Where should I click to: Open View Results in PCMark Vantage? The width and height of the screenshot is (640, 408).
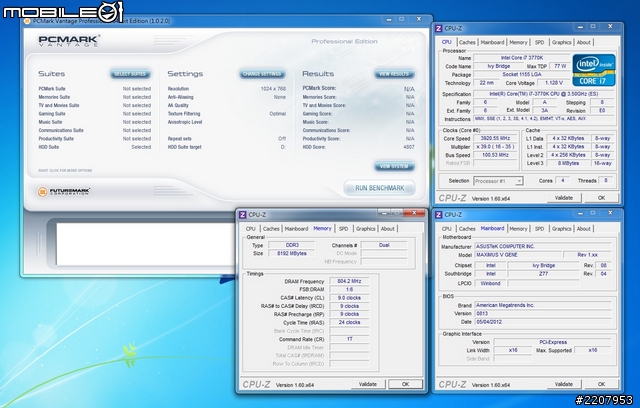pyautogui.click(x=394, y=74)
